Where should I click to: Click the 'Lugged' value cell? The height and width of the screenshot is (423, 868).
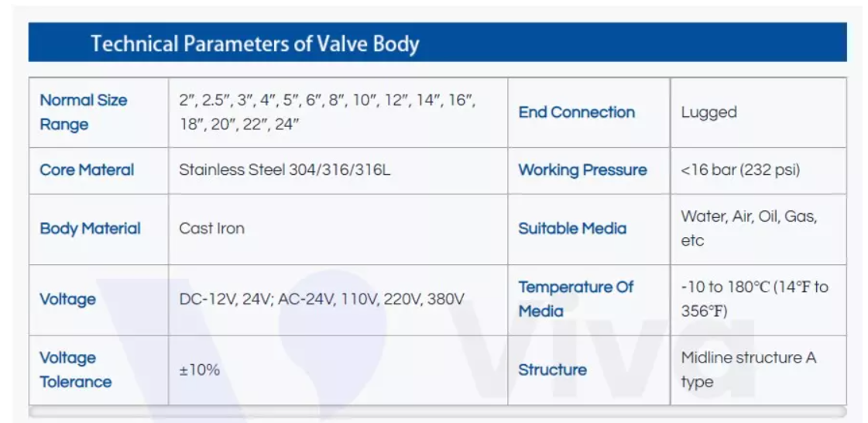(x=708, y=112)
